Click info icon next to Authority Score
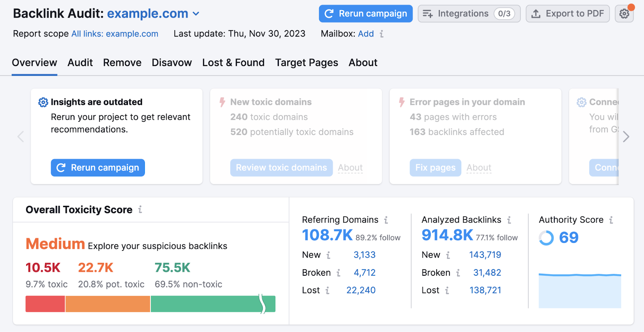Screen dimensions: 644x332 coord(611,220)
